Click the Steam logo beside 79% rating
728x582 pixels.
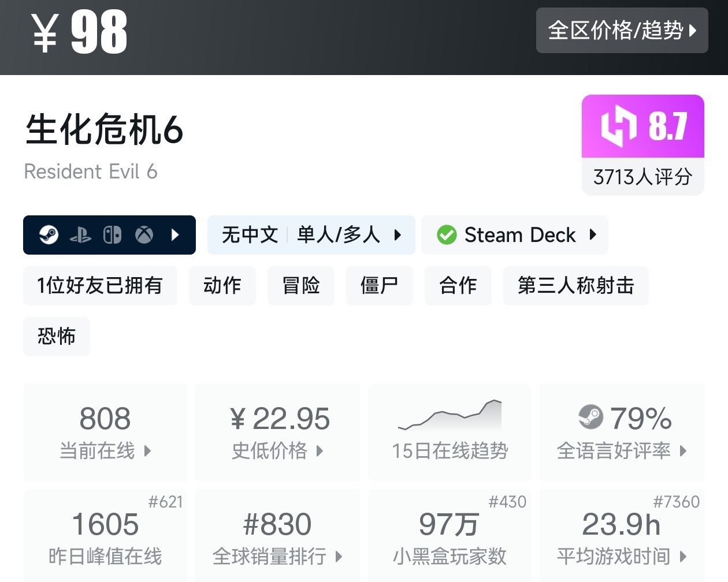590,417
